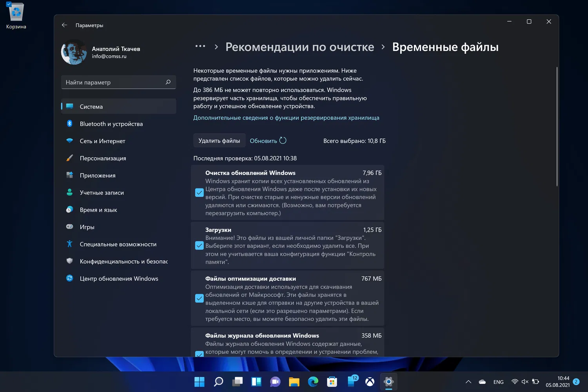Image resolution: width=588 pixels, height=392 pixels.
Task: Click the Wi-Fi network icon in tray
Action: pos(515,382)
